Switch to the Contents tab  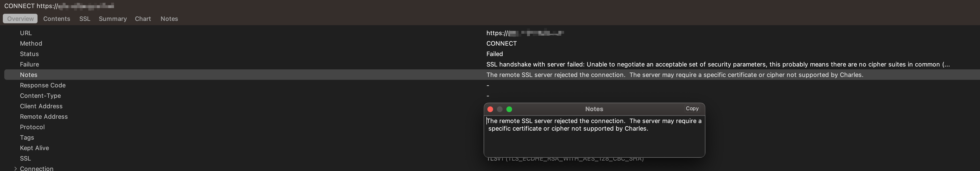click(57, 19)
